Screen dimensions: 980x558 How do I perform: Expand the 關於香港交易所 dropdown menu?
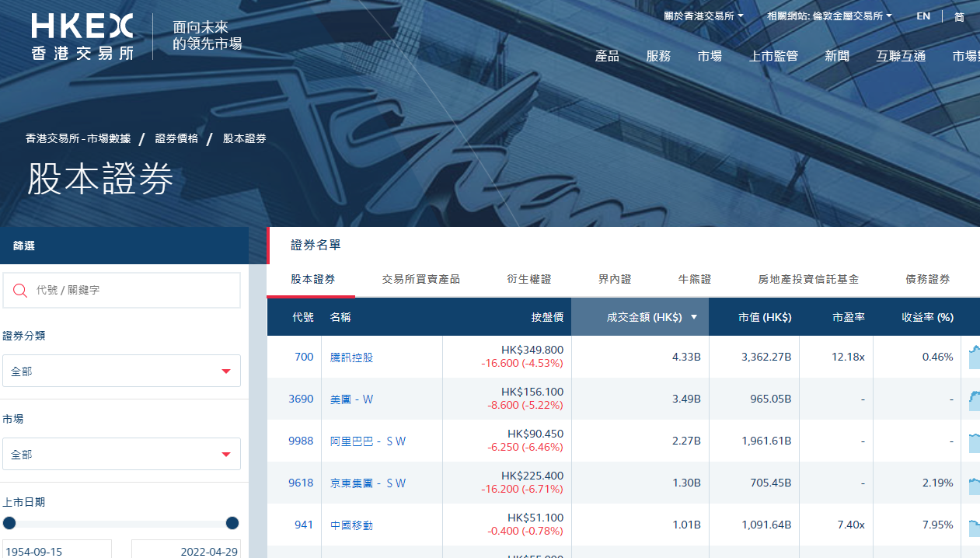pos(703,15)
